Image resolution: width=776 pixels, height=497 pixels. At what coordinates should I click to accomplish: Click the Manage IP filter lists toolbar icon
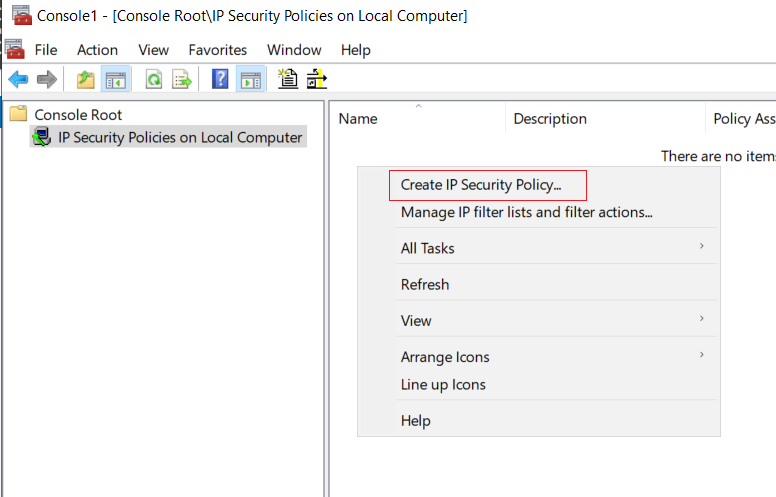[x=317, y=79]
